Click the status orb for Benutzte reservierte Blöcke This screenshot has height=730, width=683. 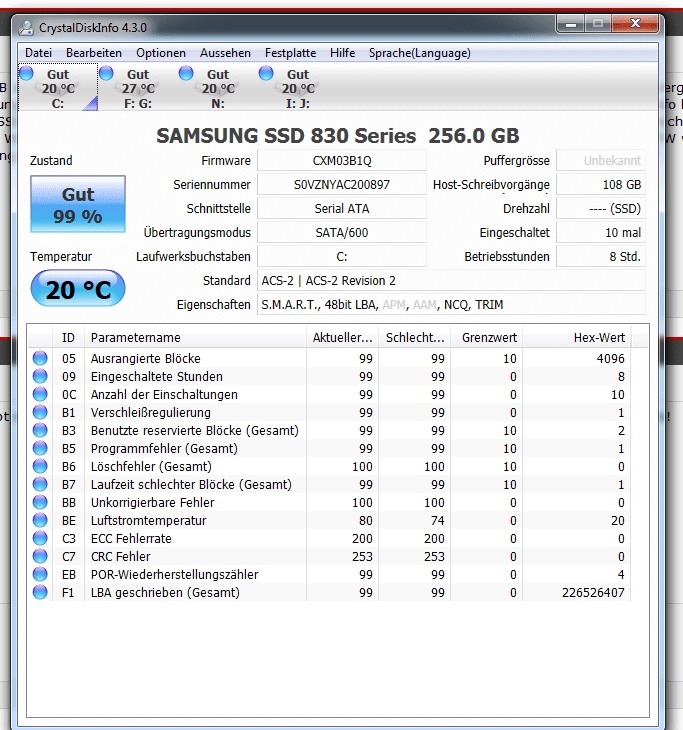(x=40, y=430)
